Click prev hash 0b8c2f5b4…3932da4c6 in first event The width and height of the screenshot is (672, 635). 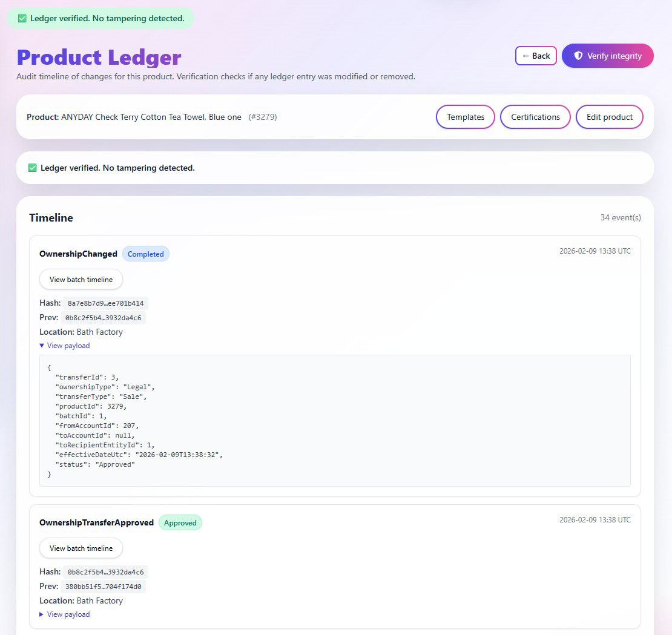click(x=104, y=318)
